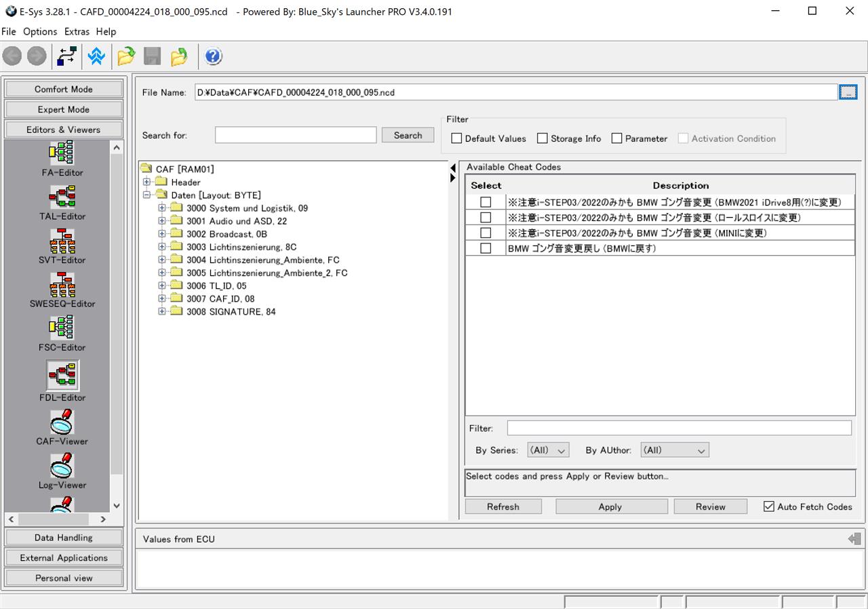
Task: Expand 3003 Lichtinszenierung node
Action: coord(162,247)
